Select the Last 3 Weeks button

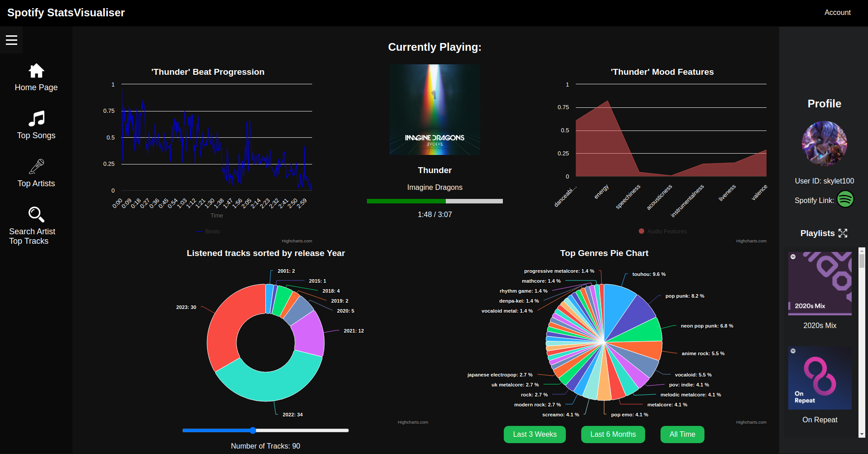click(x=535, y=435)
